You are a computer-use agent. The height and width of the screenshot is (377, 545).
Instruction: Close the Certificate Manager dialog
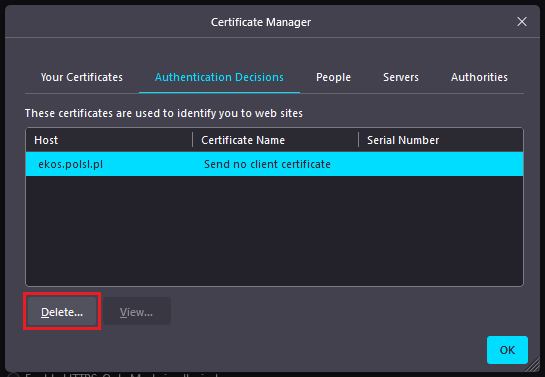522,22
